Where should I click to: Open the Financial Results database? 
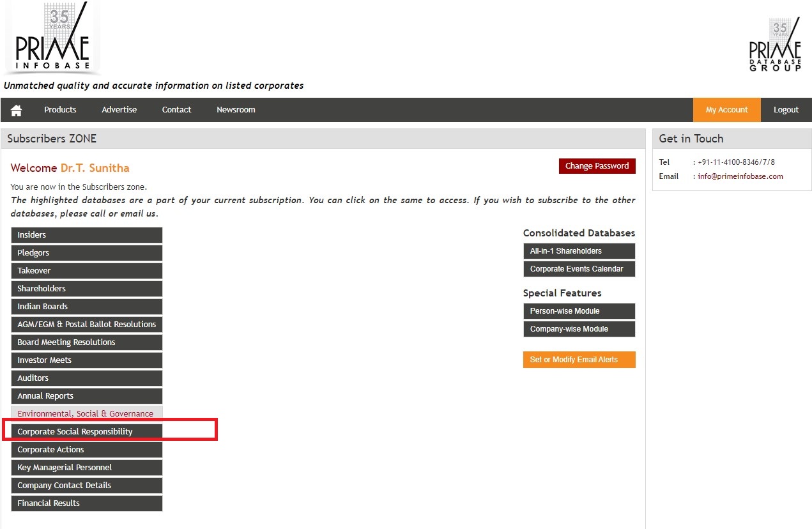click(x=86, y=503)
